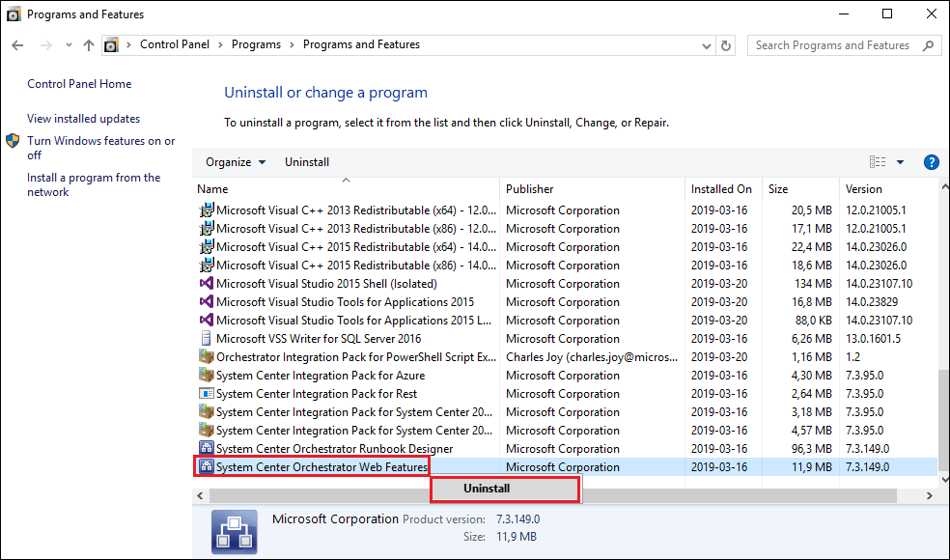Click the shield icon beside Windows features
Image resolution: width=950 pixels, height=560 pixels.
[13, 141]
